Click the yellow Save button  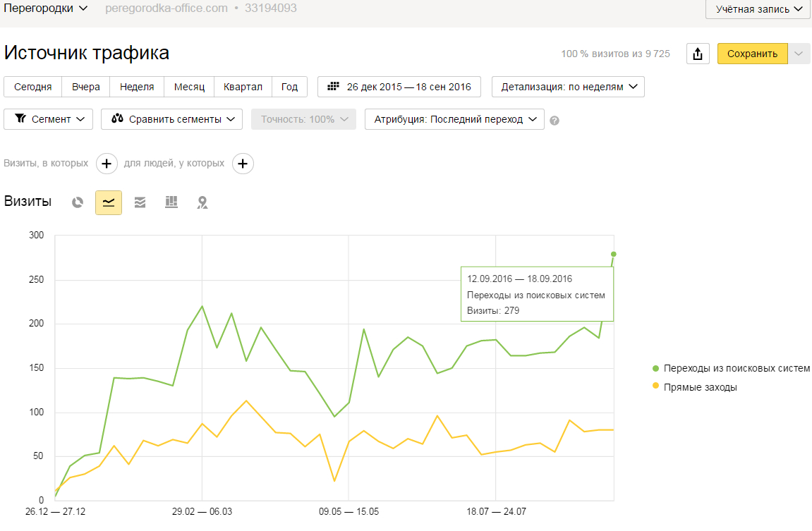[752, 54]
